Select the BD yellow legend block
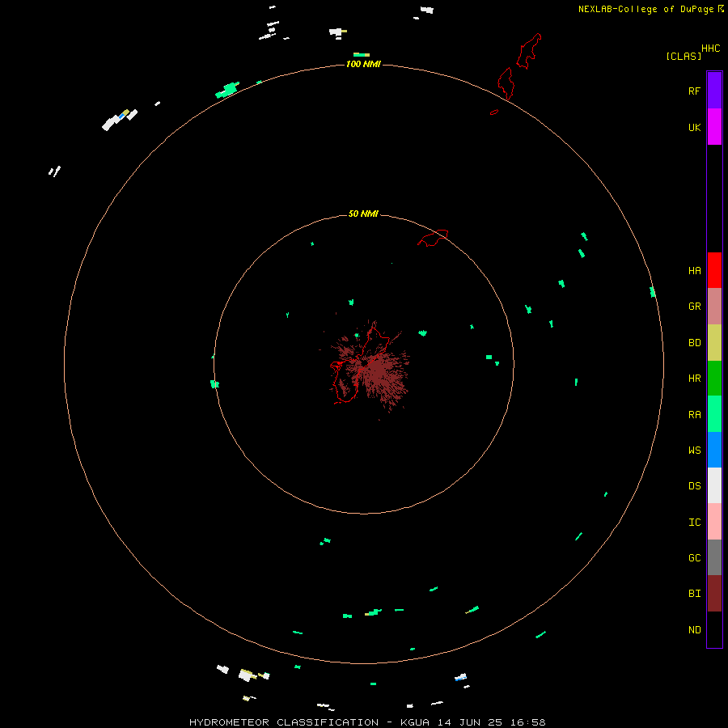This screenshot has width=728, height=728. [714, 343]
